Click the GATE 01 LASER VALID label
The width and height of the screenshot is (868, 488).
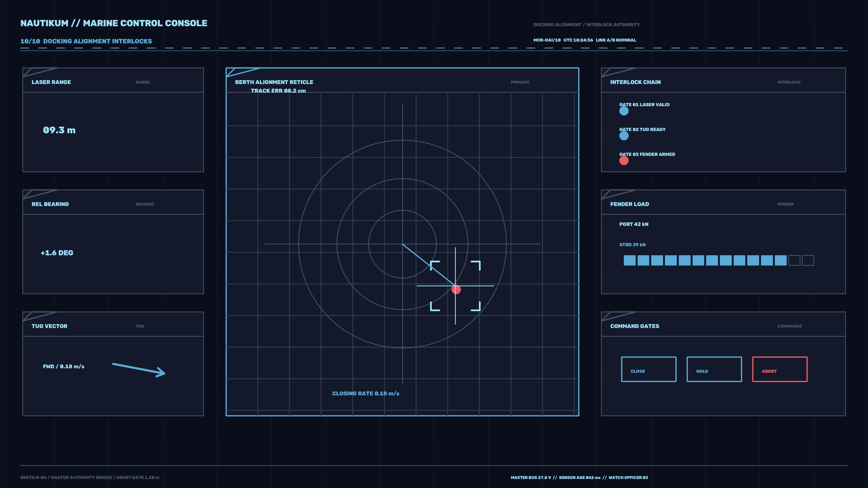tap(644, 105)
